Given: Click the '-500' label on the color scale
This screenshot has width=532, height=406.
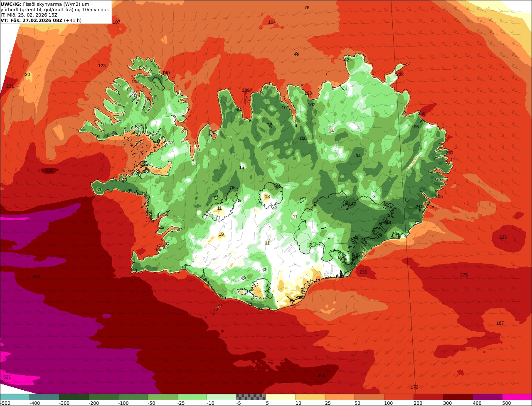Looking at the screenshot, I should pyautogui.click(x=5, y=403).
